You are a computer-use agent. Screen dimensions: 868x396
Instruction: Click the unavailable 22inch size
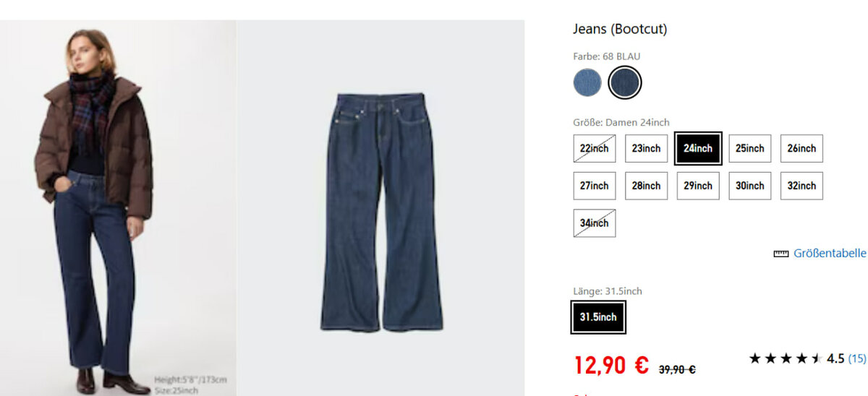595,148
